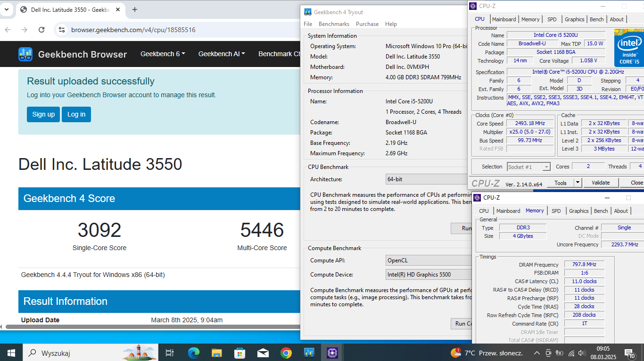Select About tab in top CPU-Z window

(x=617, y=19)
